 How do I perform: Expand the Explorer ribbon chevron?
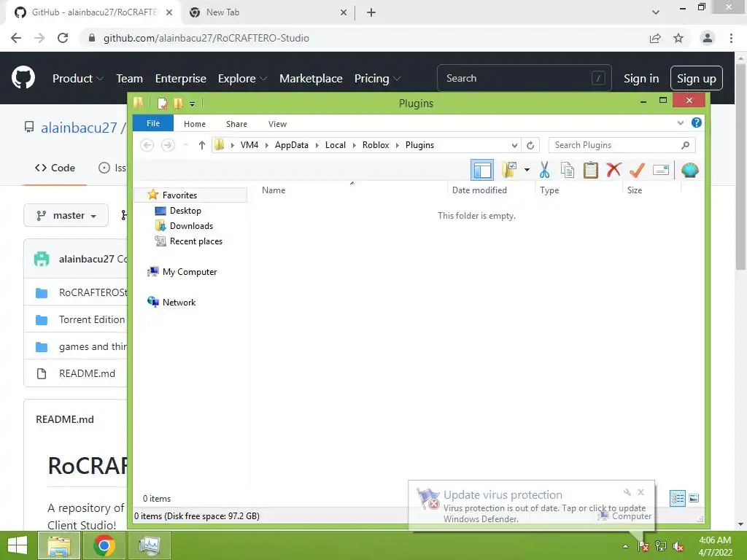680,122
